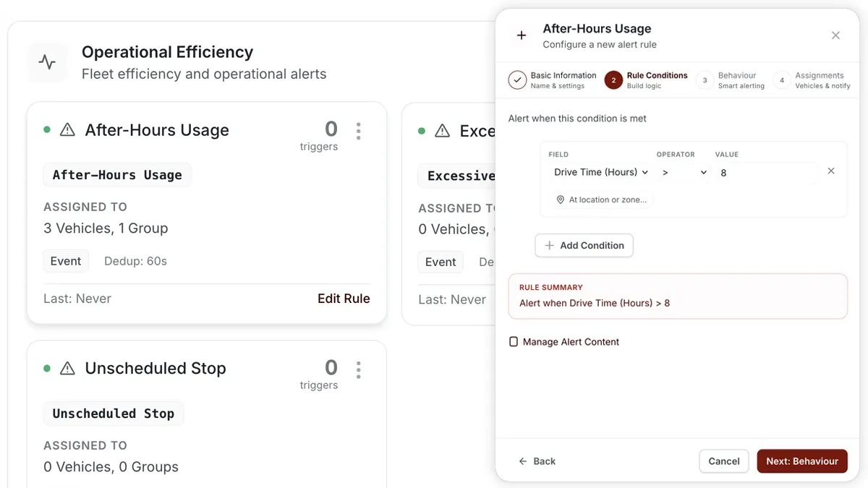Click 0 triggers count on Unscheduled Stop card
868x488 pixels.
(x=319, y=374)
